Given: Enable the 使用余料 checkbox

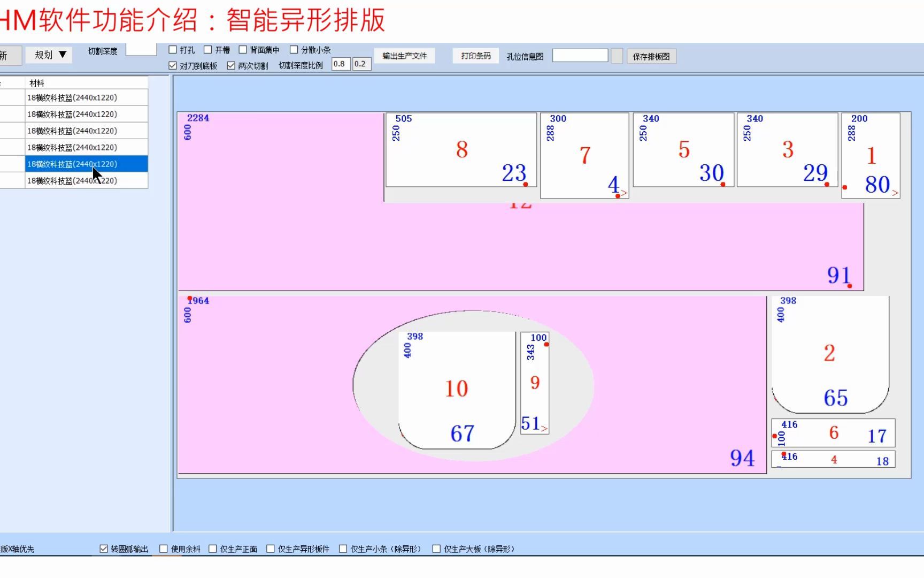Looking at the screenshot, I should pos(163,549).
